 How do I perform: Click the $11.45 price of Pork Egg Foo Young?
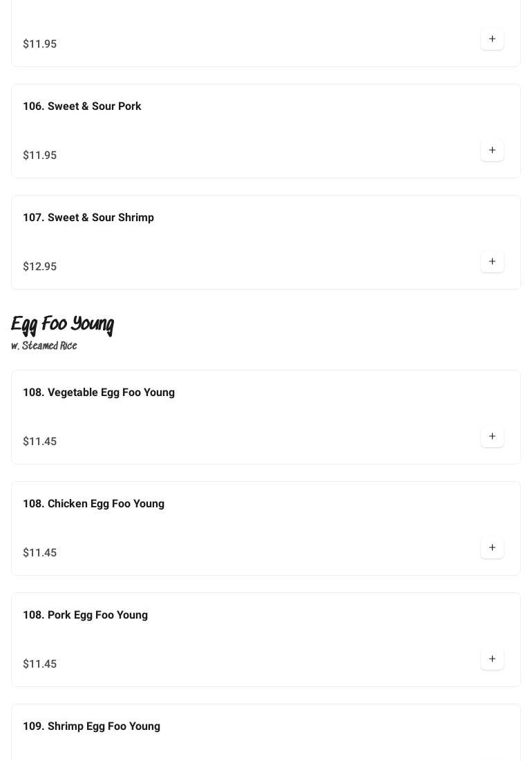pos(39,664)
